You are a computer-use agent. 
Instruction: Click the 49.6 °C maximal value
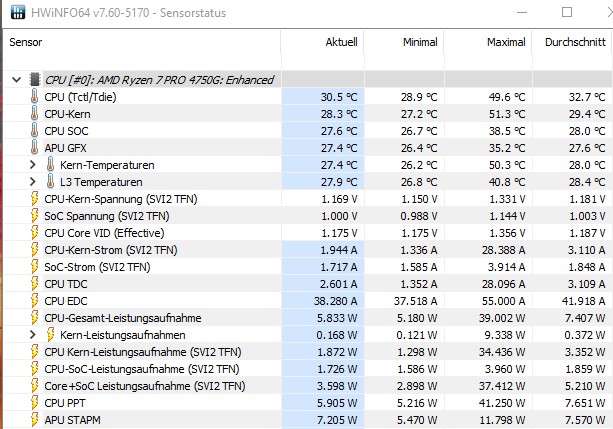click(507, 97)
